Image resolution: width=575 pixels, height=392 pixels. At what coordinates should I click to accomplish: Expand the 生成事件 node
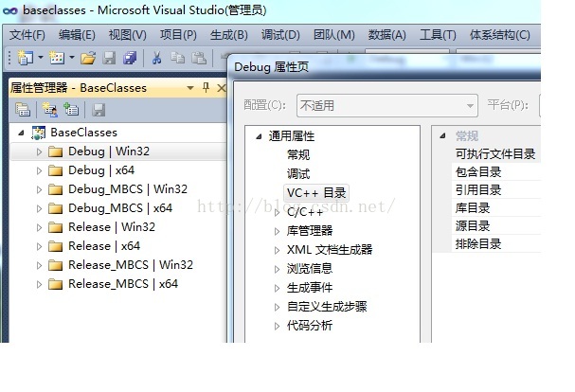[x=278, y=288]
